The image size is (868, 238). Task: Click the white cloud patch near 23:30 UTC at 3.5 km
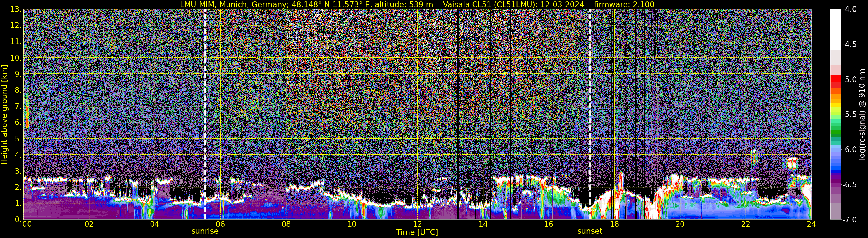click(x=792, y=164)
